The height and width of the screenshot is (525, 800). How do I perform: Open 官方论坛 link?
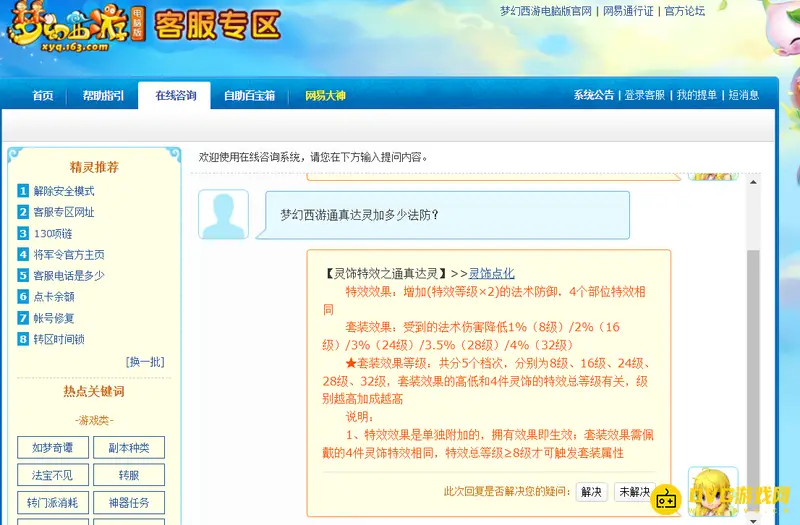(684, 11)
